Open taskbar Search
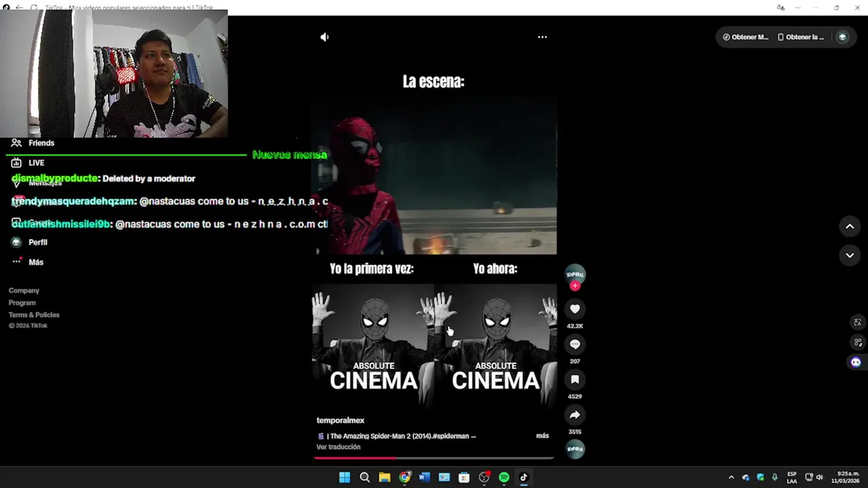Image resolution: width=868 pixels, height=488 pixels. (364, 477)
